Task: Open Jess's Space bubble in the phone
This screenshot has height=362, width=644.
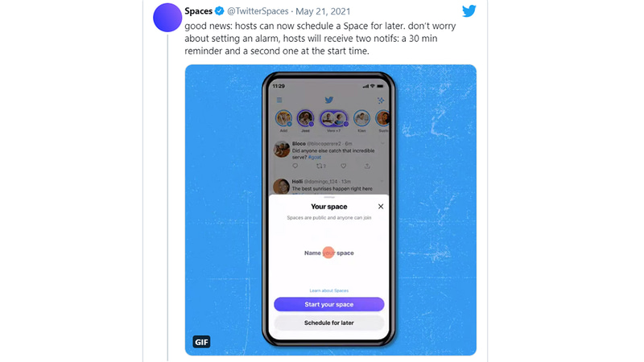Action: pos(306,119)
